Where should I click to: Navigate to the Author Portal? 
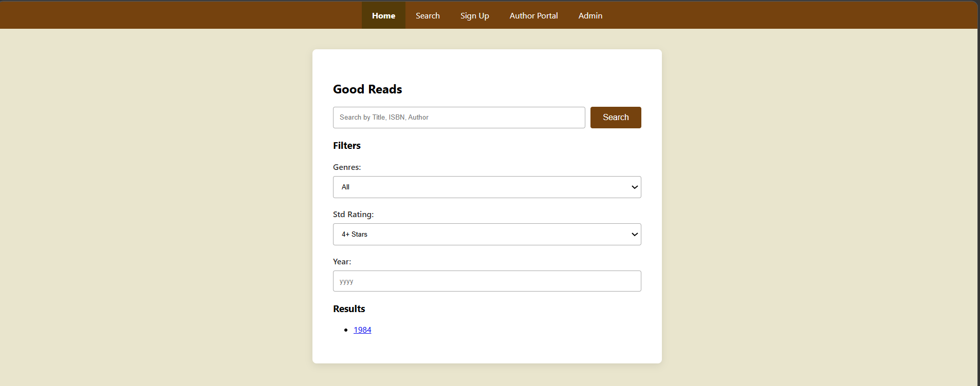[x=533, y=15]
